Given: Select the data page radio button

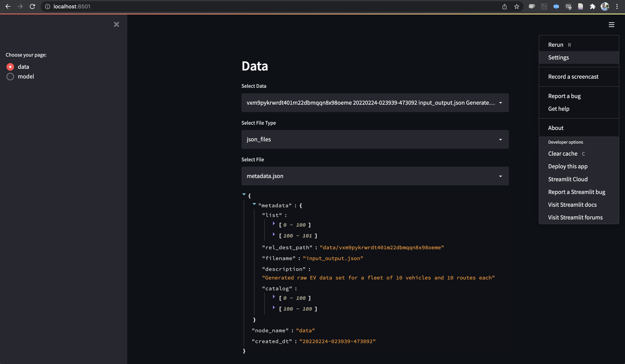Looking at the screenshot, I should (10, 67).
